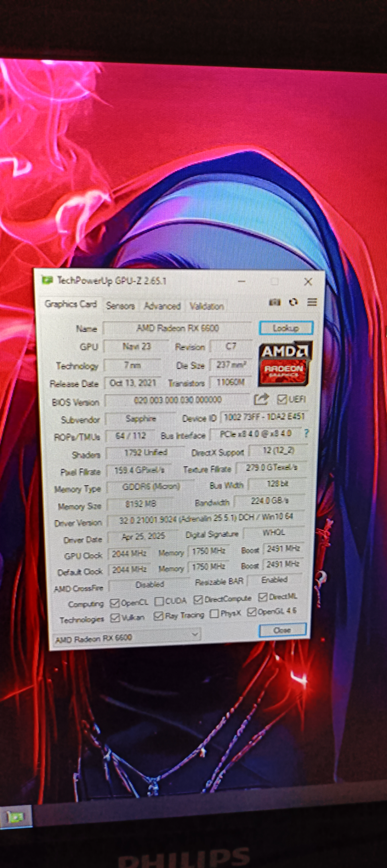Click the Close button at the bottom
Image resolution: width=387 pixels, height=868 pixels.
tap(282, 630)
